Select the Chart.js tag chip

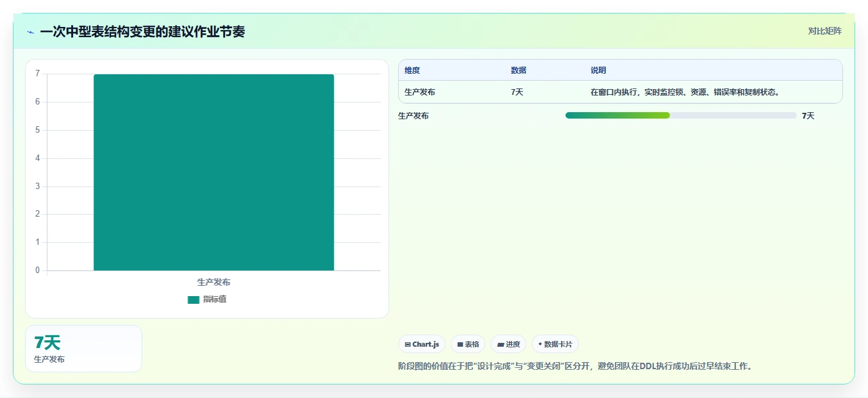[422, 344]
